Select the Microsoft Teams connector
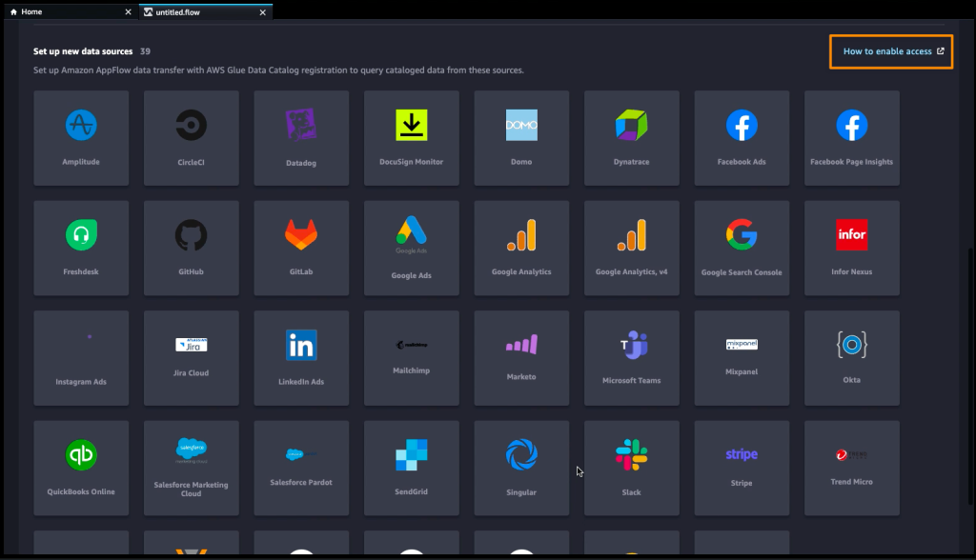This screenshot has height=560, width=976. [632, 358]
